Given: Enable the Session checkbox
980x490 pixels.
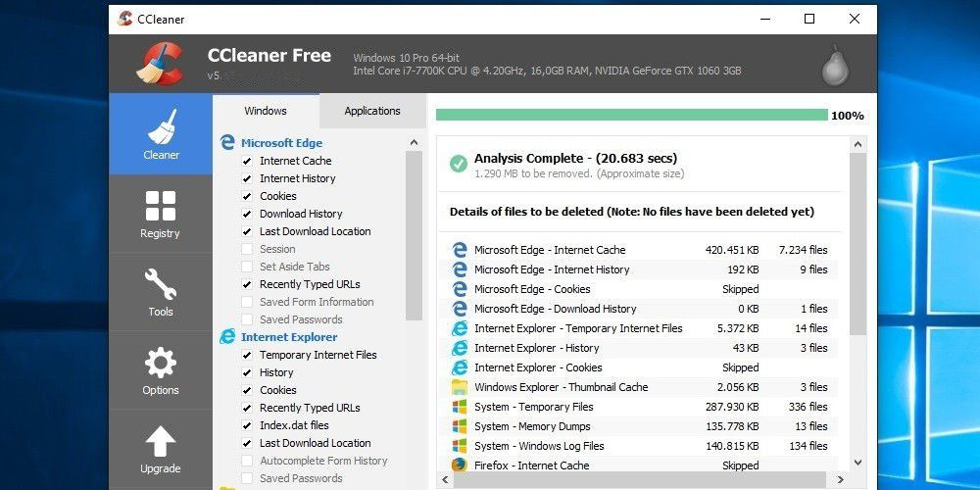Looking at the screenshot, I should 247,249.
